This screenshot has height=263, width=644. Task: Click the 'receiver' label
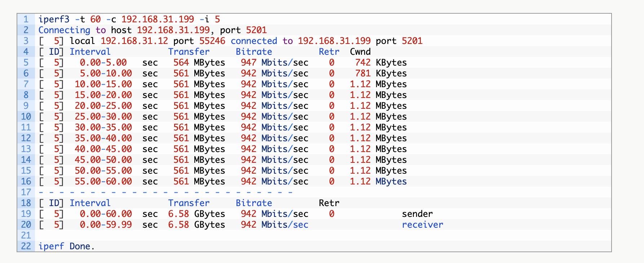tap(422, 225)
